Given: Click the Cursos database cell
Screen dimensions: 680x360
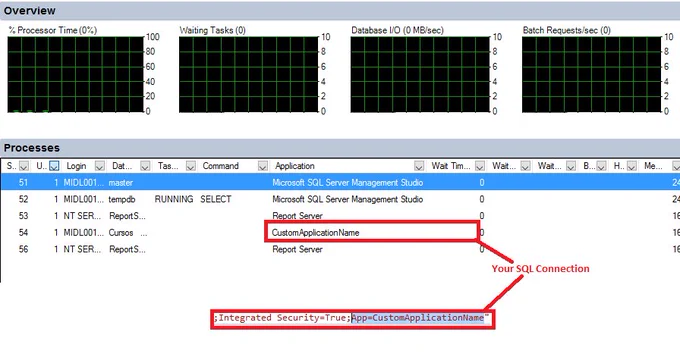Looking at the screenshot, I should 121,232.
